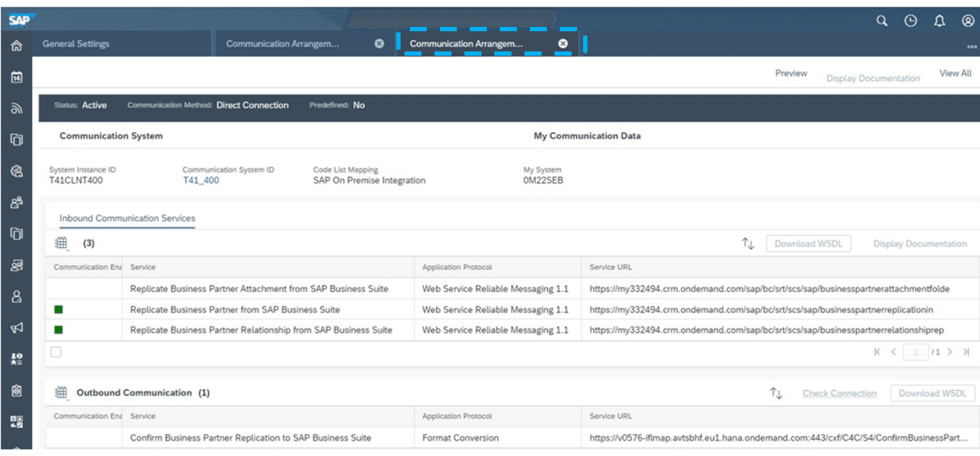Viewport: 980px width, 456px height.
Task: Go to the first page of inbound services
Action: pyautogui.click(x=877, y=352)
